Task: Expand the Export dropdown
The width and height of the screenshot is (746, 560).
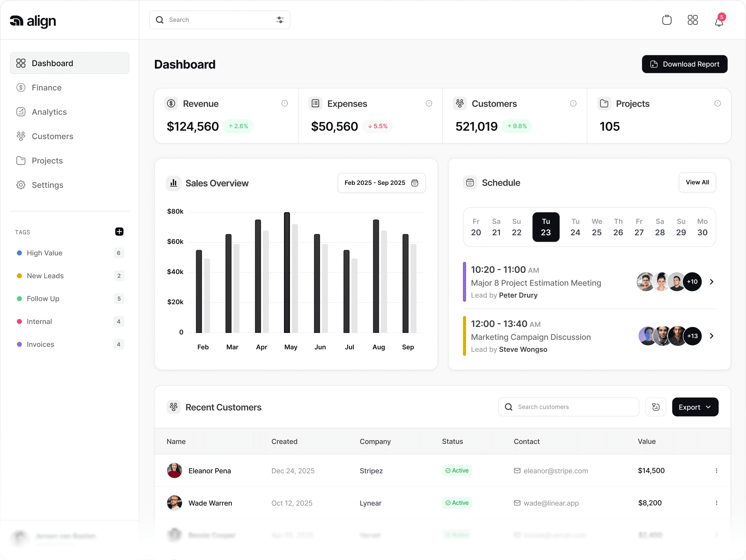Action: 695,407
